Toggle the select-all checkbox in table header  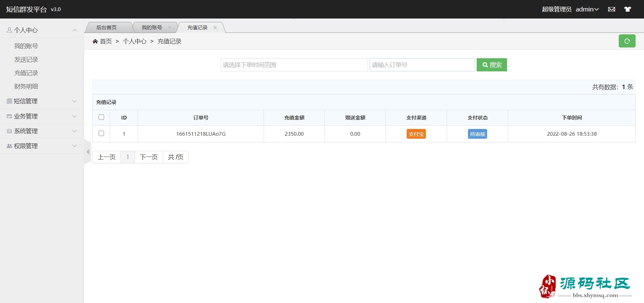(x=101, y=117)
